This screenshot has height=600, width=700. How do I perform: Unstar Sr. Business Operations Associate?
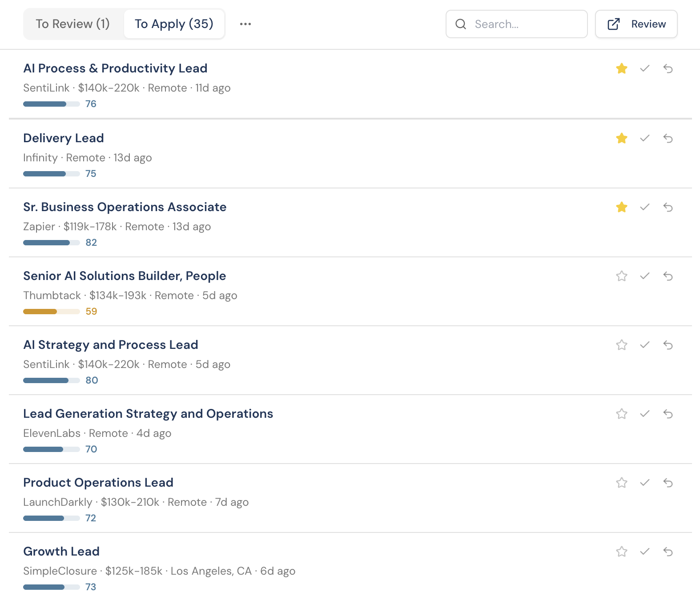pos(622,207)
